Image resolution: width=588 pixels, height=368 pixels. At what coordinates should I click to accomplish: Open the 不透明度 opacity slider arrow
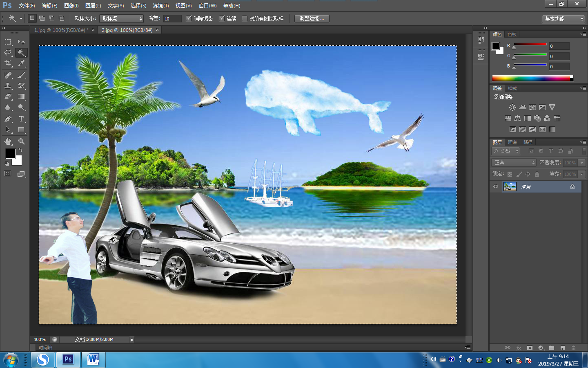pyautogui.click(x=582, y=163)
